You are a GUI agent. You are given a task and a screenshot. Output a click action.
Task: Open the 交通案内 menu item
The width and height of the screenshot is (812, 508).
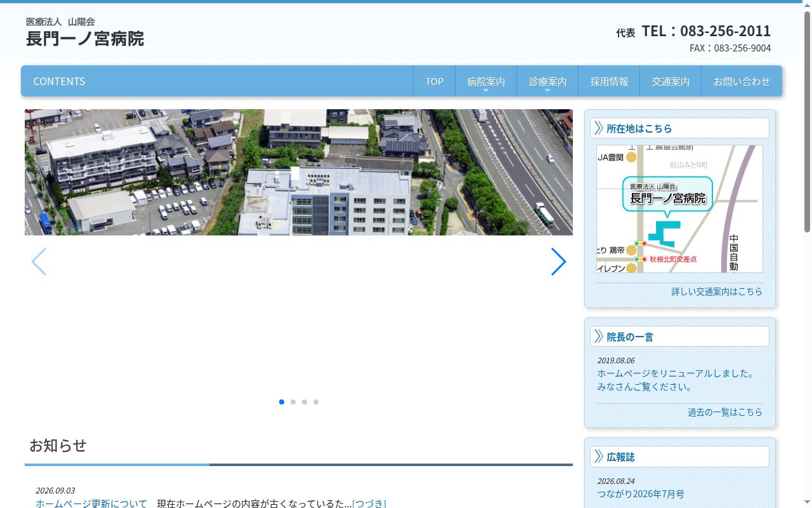coord(671,81)
